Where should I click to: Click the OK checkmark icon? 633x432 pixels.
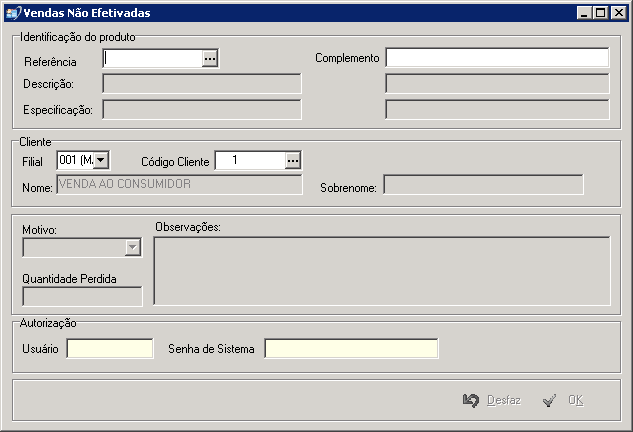(549, 400)
